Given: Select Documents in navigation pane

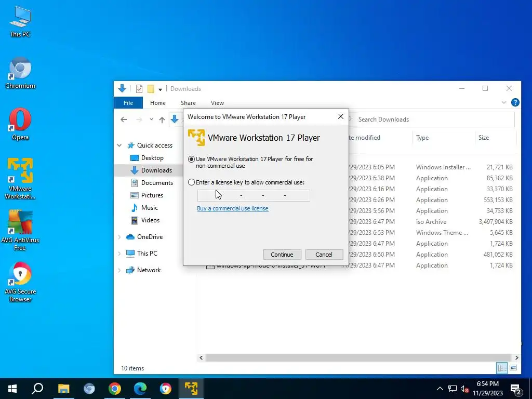Looking at the screenshot, I should click(x=157, y=183).
